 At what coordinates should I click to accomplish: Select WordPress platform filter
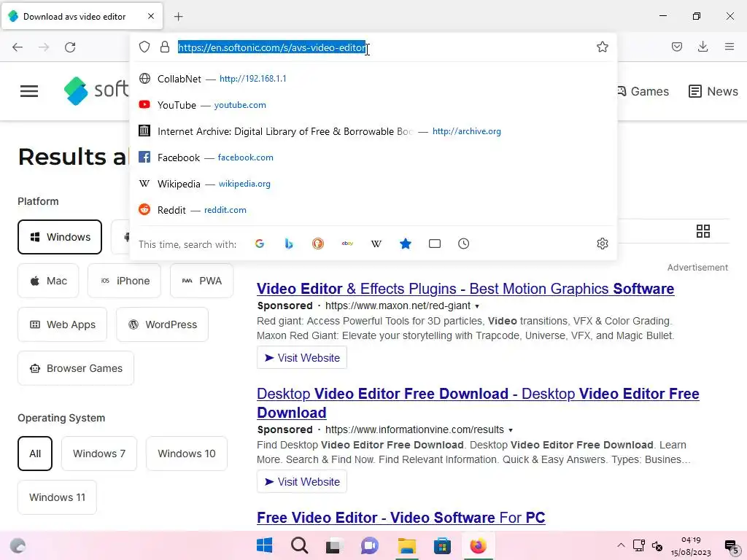(163, 324)
